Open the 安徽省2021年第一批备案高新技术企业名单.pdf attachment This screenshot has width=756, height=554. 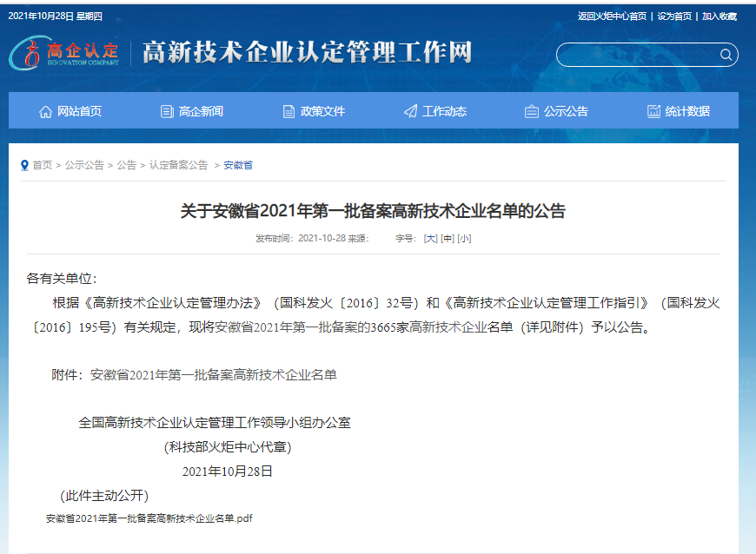point(149,518)
